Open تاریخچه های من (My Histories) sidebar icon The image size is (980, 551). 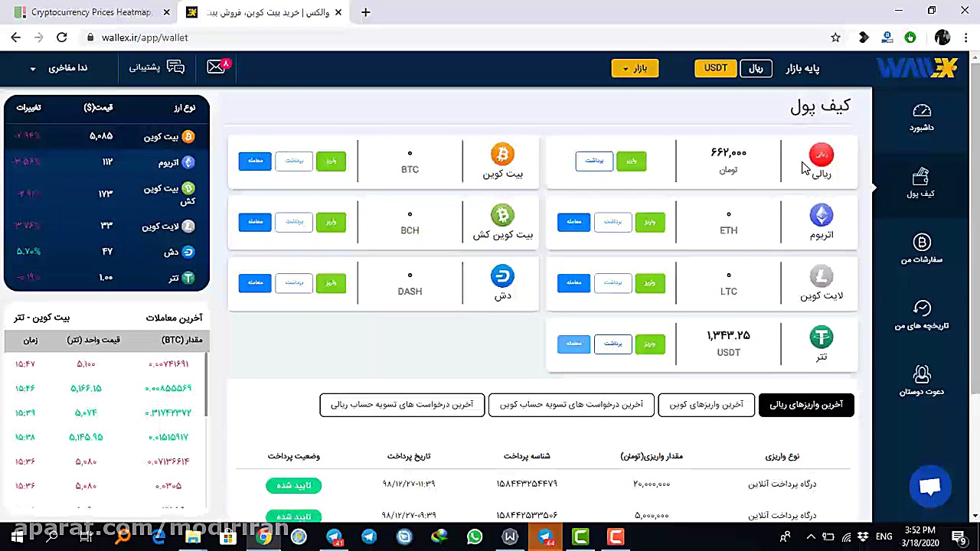click(921, 316)
